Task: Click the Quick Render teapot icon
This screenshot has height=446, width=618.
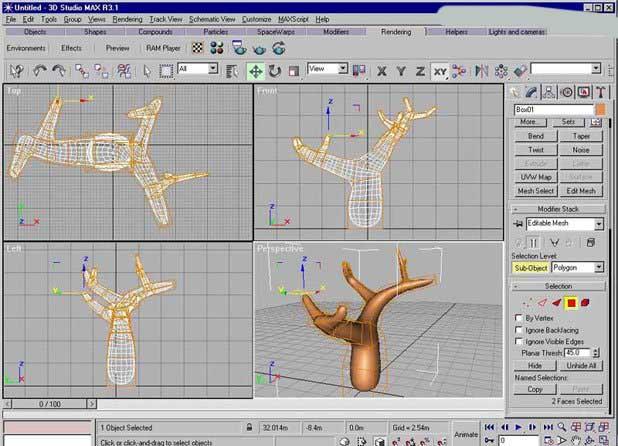Action: pyautogui.click(x=259, y=49)
